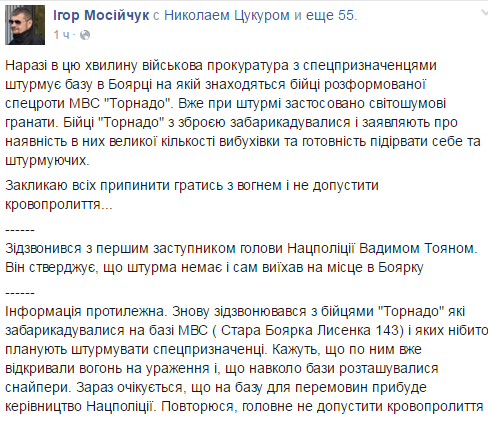Viewport: 488px width, 425px height.
Task: Click the word 'Наразі' starting the post
Action: 26,65
